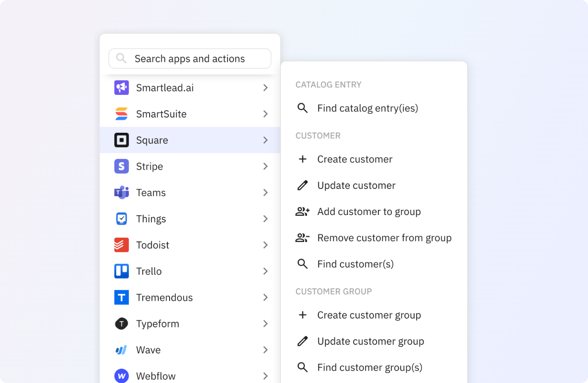Select the Square app name

[x=152, y=140]
